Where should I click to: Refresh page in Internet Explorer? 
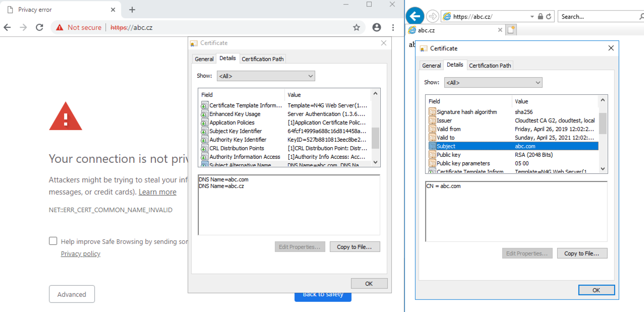(548, 17)
